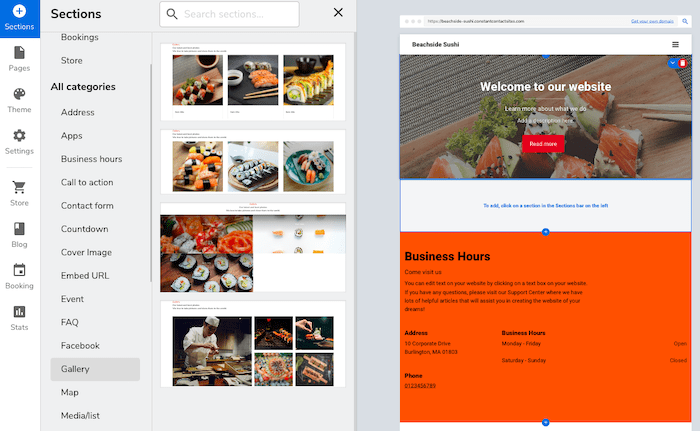Open the hamburger menu in site preview
Screen dimensions: 700x431
[675, 44]
